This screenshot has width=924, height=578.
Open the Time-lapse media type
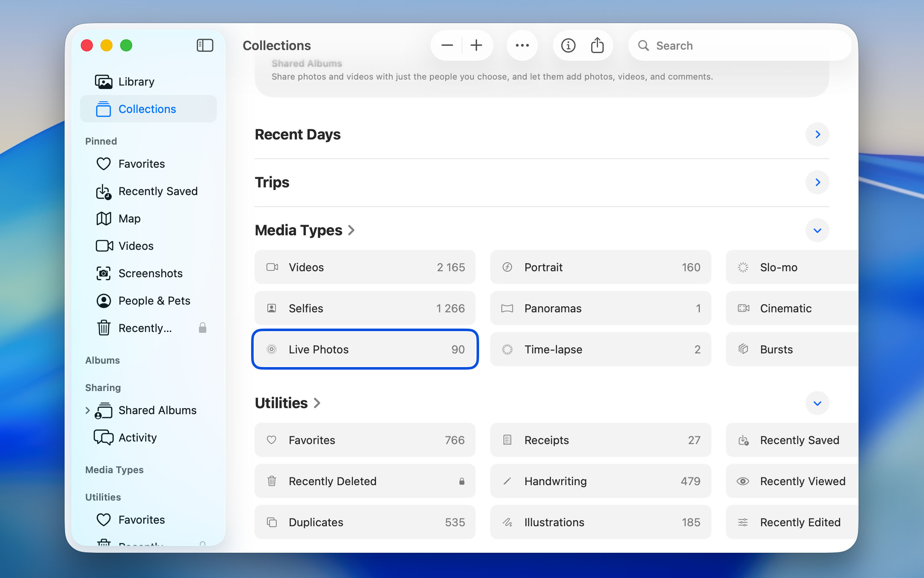pyautogui.click(x=601, y=349)
